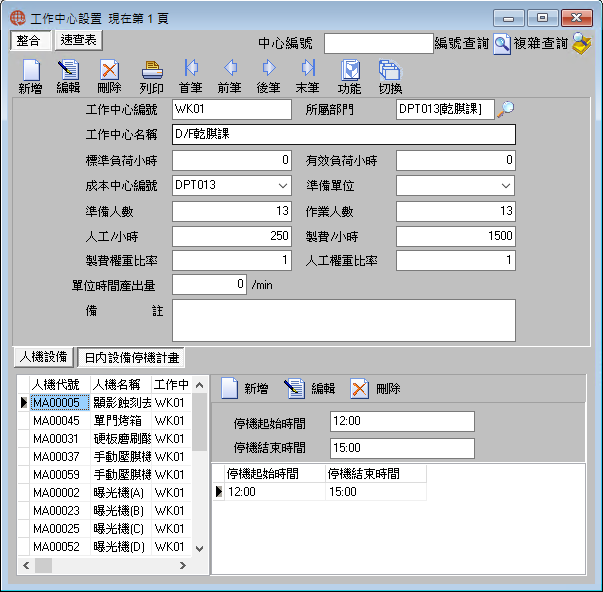
Task: Click the 人機代號 column header
Action: 60,385
